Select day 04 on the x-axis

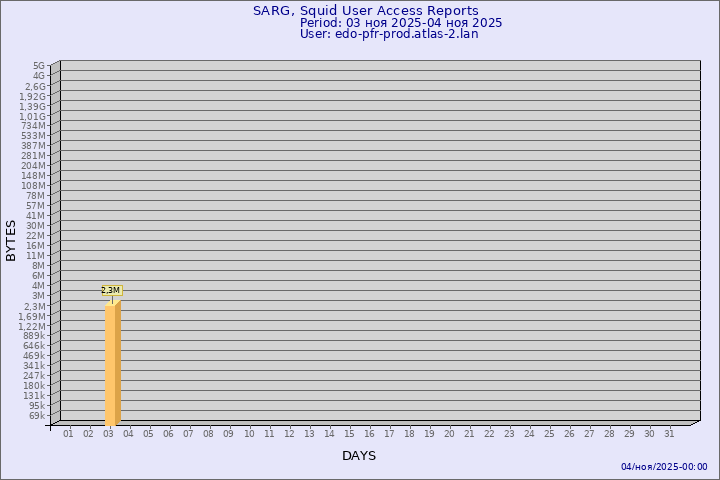[128, 434]
